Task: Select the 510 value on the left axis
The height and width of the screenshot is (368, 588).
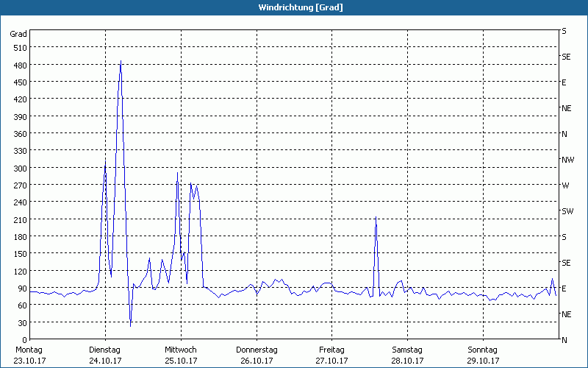Action: tap(18, 48)
